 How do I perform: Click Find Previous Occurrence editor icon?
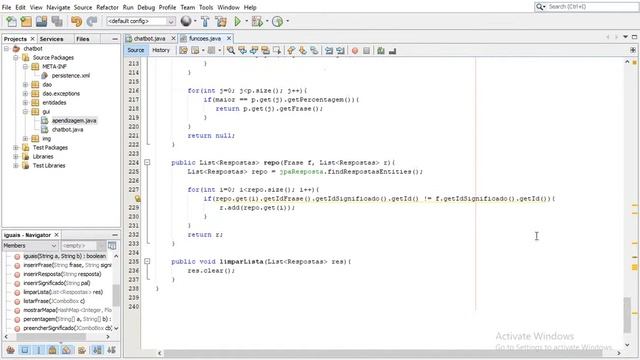pyautogui.click(x=242, y=51)
